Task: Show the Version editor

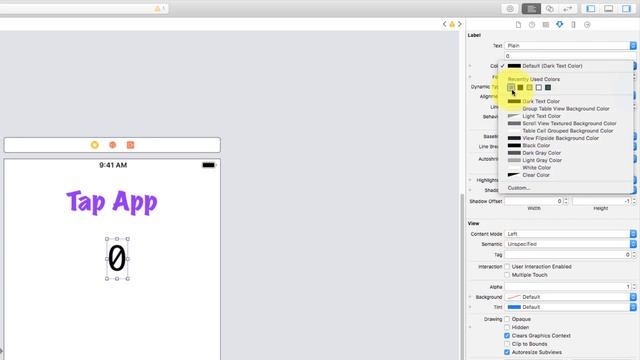Action: coord(568,9)
